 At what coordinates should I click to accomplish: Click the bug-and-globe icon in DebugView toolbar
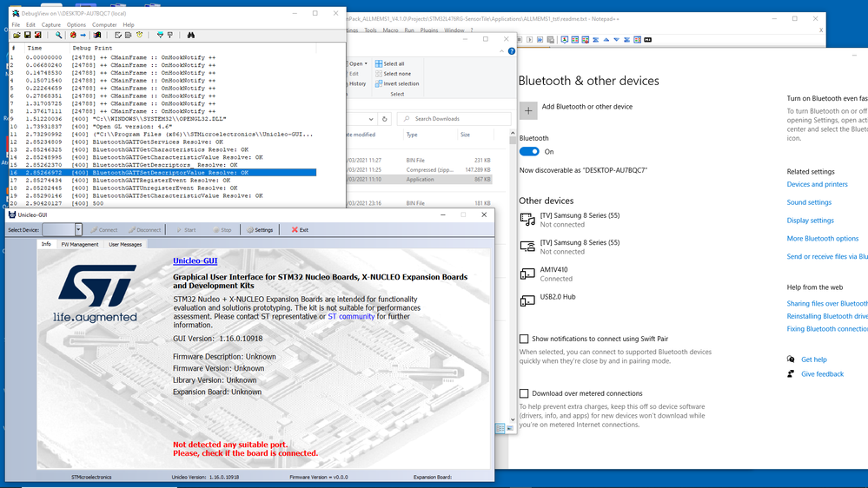pos(72,35)
